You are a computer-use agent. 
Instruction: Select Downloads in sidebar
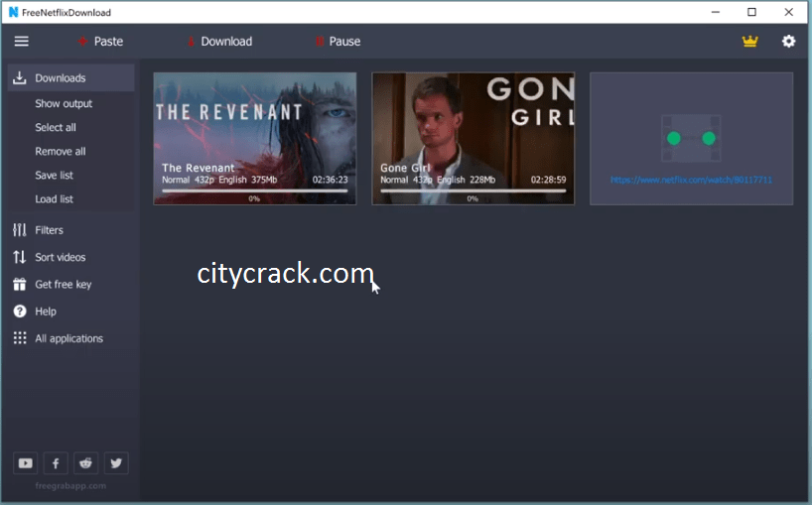pos(70,78)
